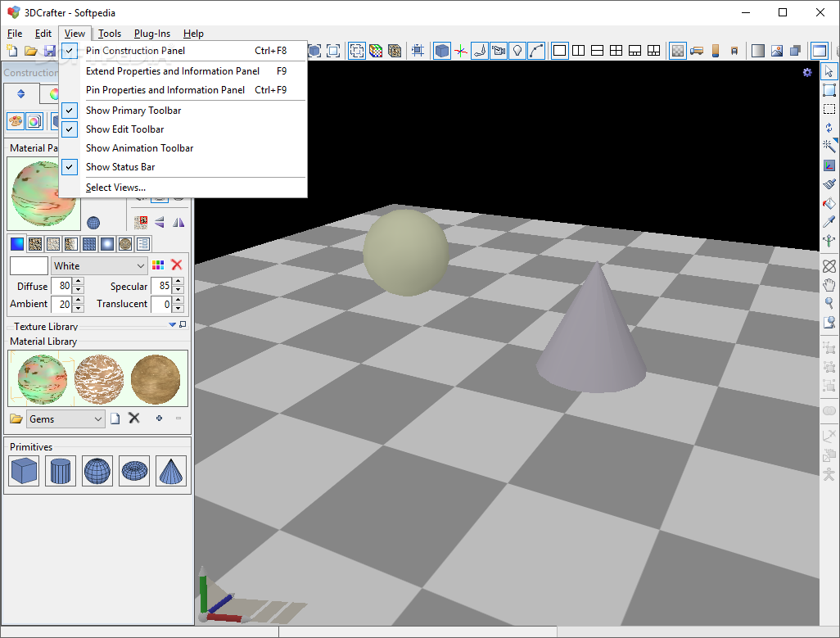Pick the cone primitive
Viewport: 840px width, 638px height.
(171, 471)
